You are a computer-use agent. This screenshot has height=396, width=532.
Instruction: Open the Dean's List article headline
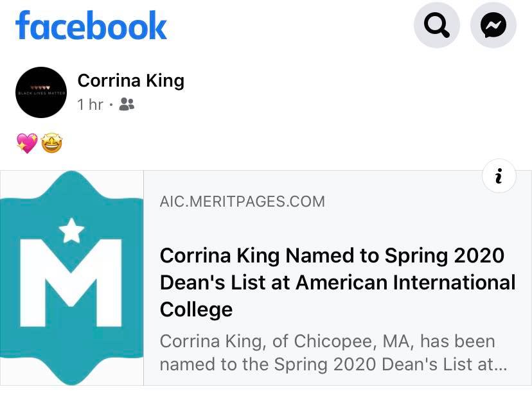(337, 282)
